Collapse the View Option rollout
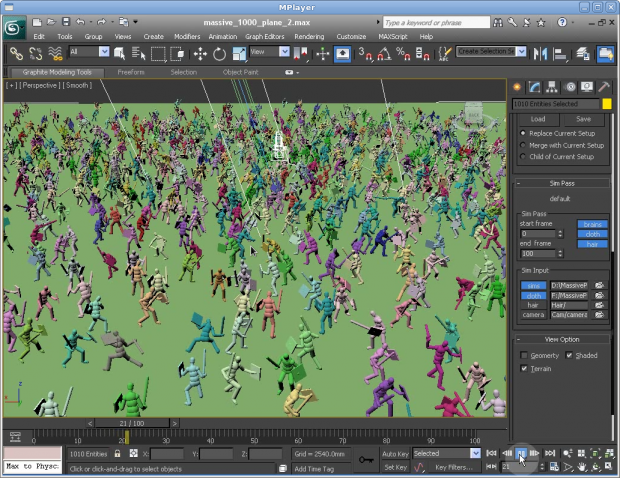 click(x=561, y=339)
